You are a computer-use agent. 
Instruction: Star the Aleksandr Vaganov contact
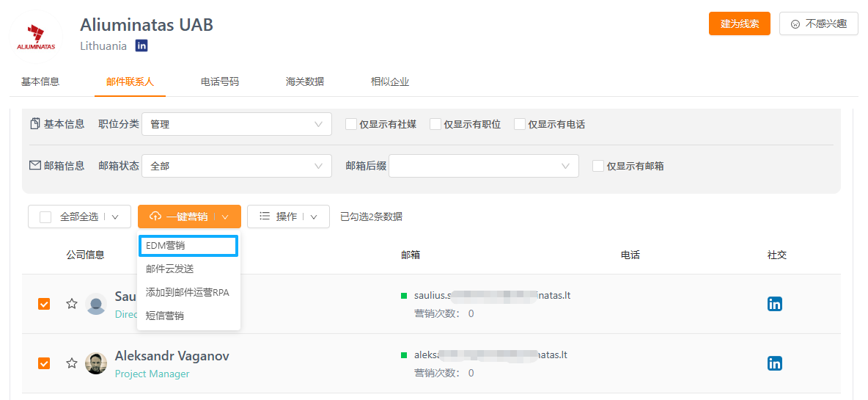[71, 363]
